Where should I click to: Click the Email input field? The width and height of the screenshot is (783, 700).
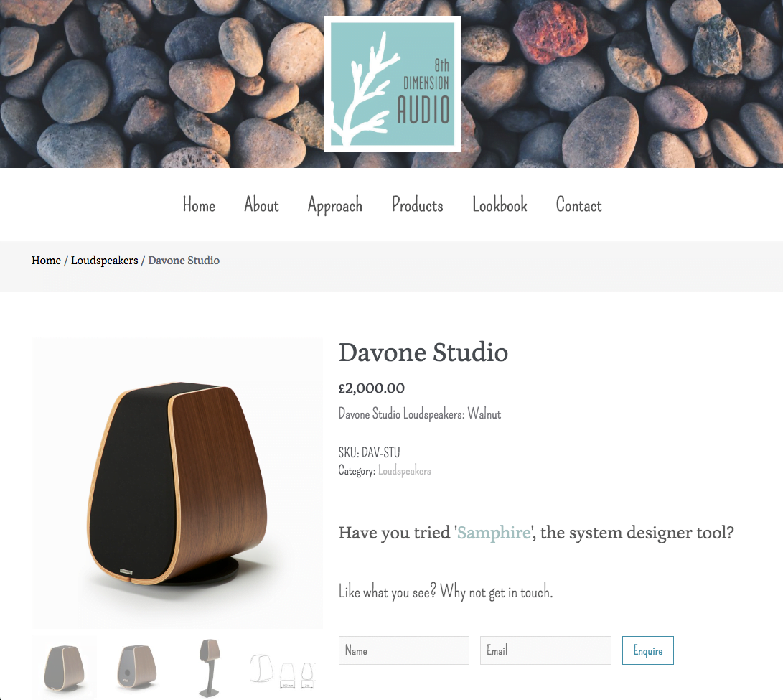pos(545,650)
